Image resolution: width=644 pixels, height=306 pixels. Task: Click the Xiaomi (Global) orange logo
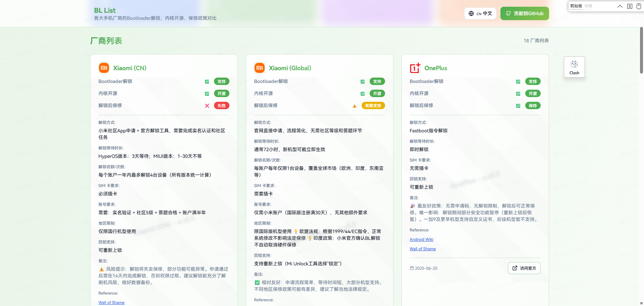pyautogui.click(x=260, y=68)
